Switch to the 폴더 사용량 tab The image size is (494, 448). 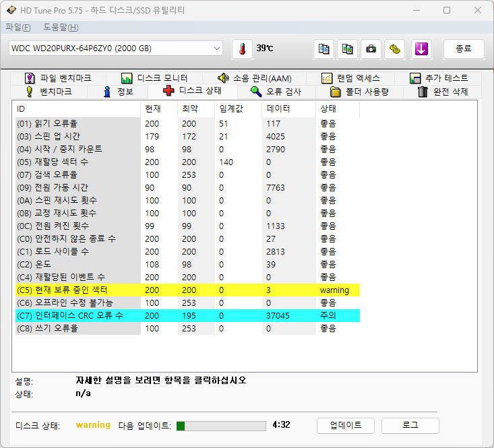point(359,92)
